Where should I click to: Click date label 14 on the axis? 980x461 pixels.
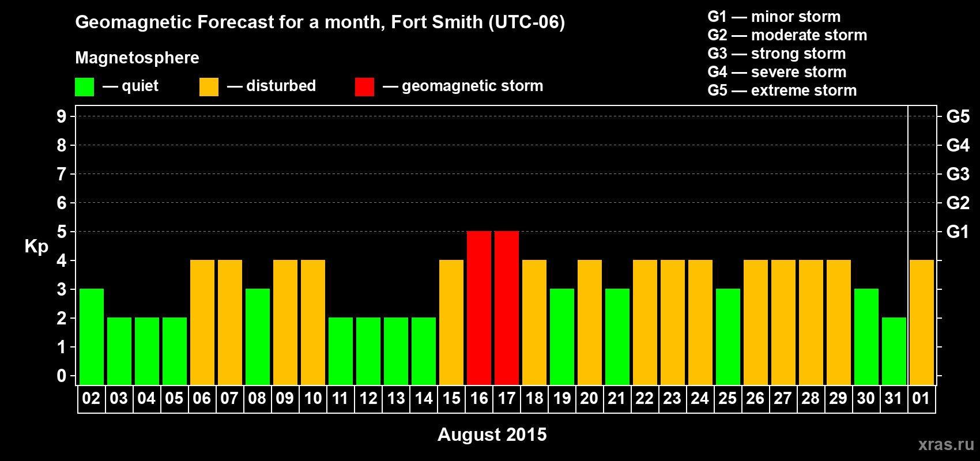coord(424,399)
